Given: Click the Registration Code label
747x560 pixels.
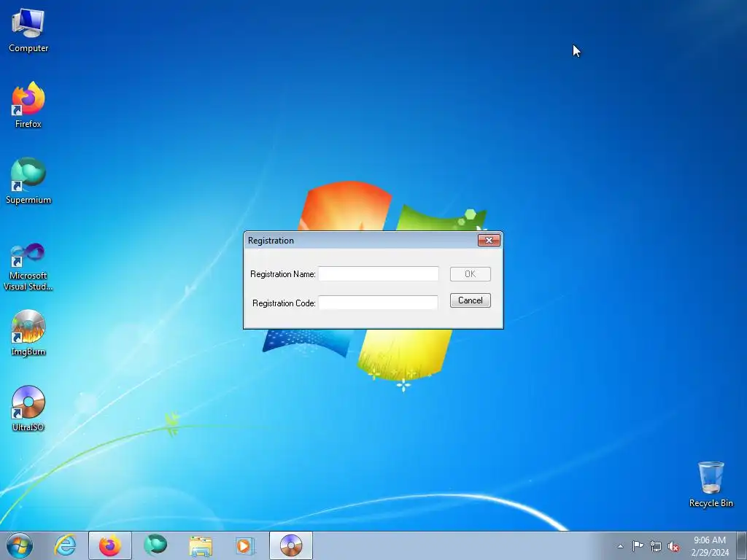Looking at the screenshot, I should (x=284, y=303).
